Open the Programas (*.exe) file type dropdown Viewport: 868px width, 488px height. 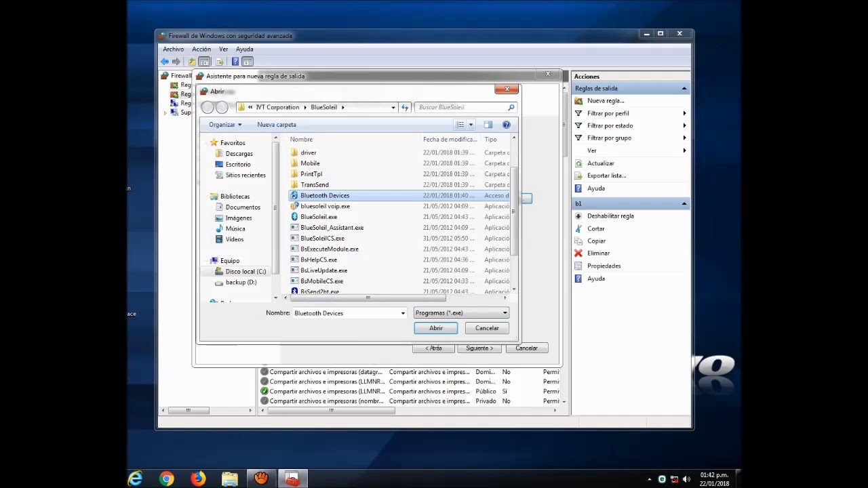tap(461, 313)
